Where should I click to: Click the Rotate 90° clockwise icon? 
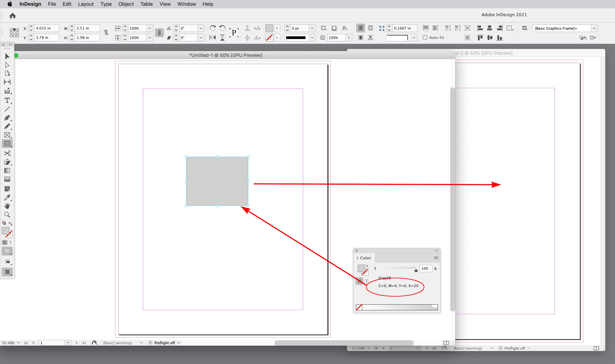point(212,28)
